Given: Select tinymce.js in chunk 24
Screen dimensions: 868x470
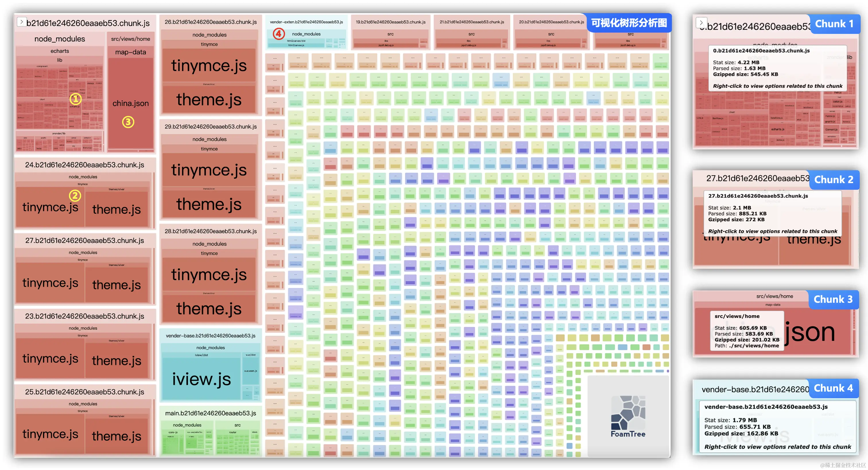Looking at the screenshot, I should tap(50, 207).
